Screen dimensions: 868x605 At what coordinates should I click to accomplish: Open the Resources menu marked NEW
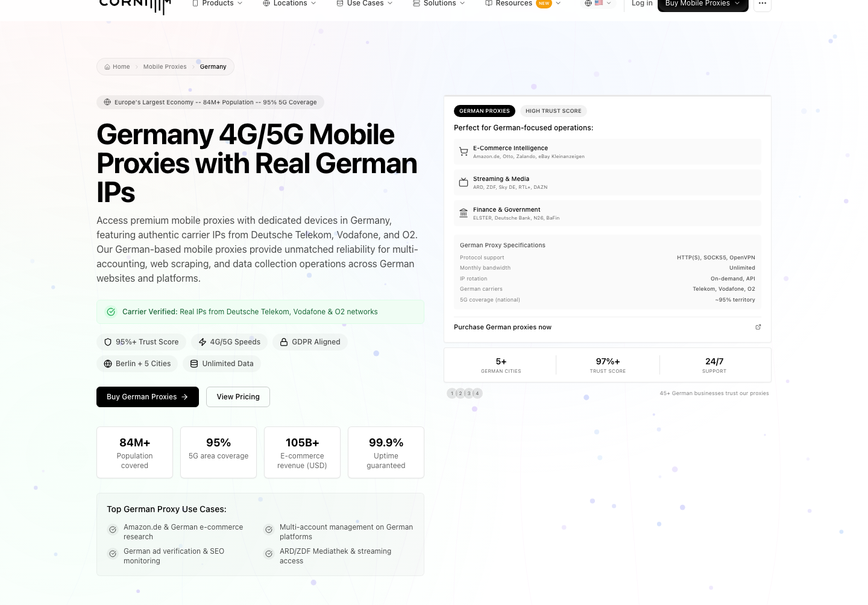click(523, 4)
